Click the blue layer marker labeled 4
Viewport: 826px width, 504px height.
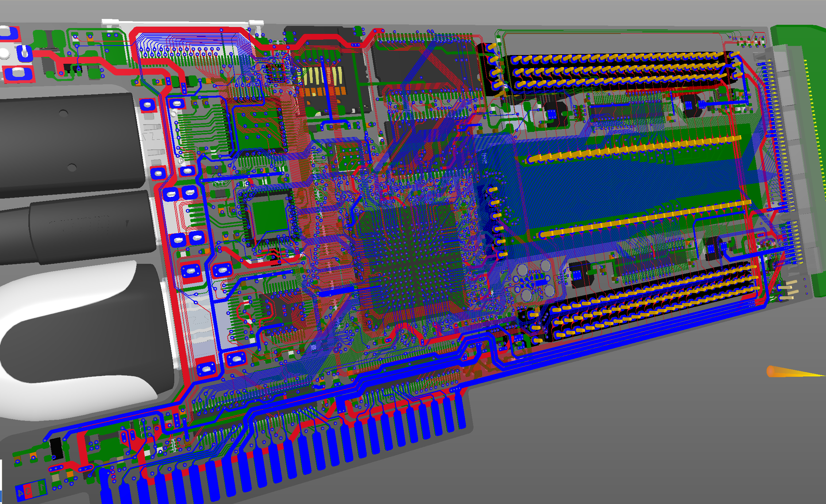click(x=20, y=493)
